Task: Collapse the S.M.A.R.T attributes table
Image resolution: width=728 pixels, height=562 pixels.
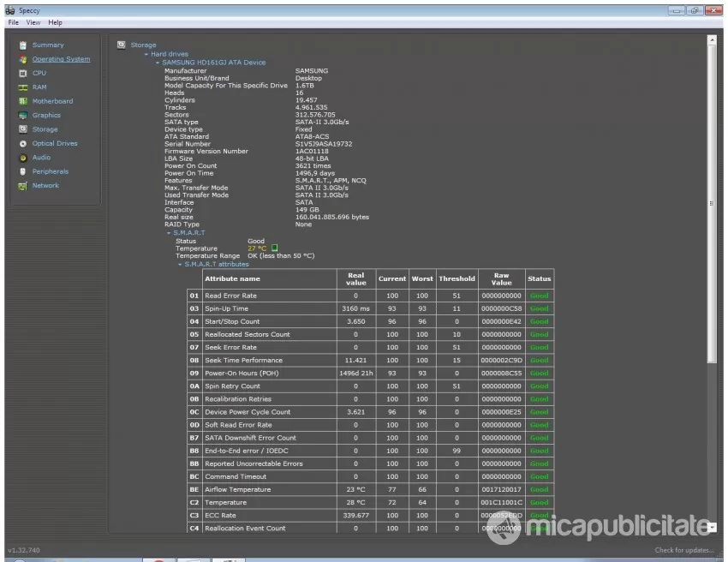Action: click(180, 265)
